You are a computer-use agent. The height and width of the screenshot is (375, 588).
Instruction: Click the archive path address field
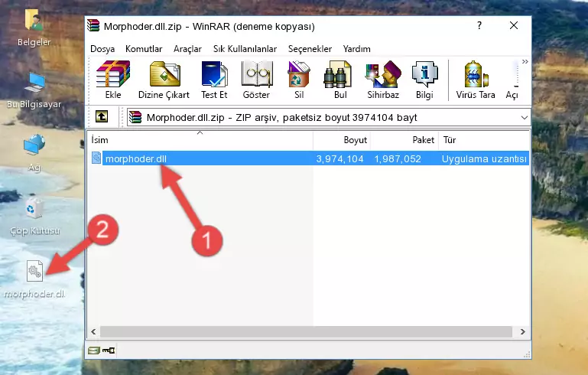click(329, 118)
